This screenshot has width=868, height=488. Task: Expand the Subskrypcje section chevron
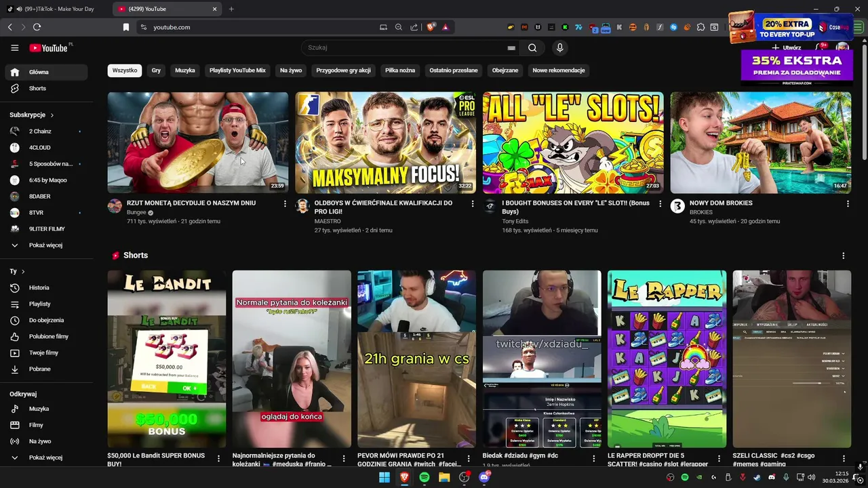click(x=52, y=115)
